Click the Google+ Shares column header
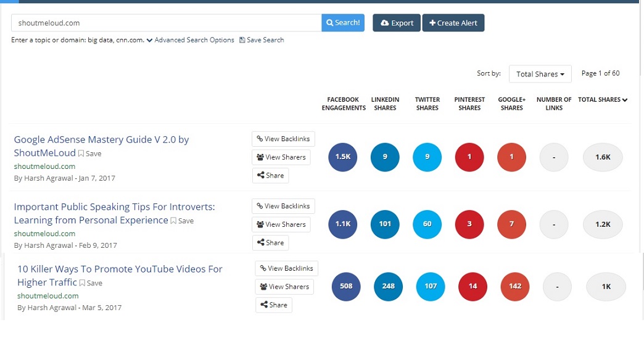Image resolution: width=644 pixels, height=344 pixels. click(512, 104)
